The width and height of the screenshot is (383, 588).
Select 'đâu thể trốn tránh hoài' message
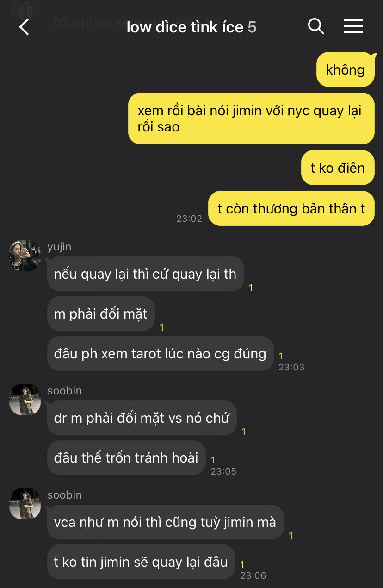[x=126, y=458]
